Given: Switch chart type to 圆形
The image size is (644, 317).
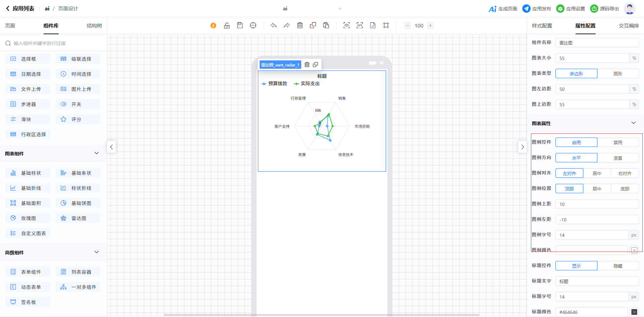Looking at the screenshot, I should (618, 74).
